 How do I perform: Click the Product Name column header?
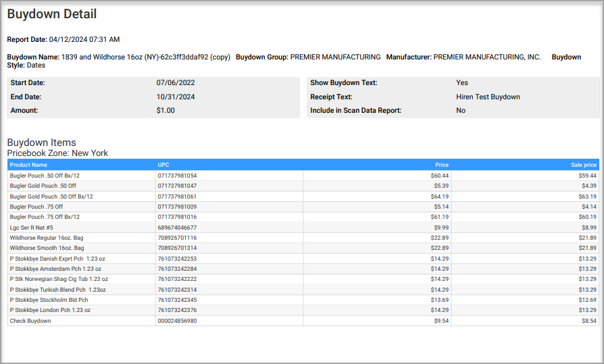[x=28, y=165]
